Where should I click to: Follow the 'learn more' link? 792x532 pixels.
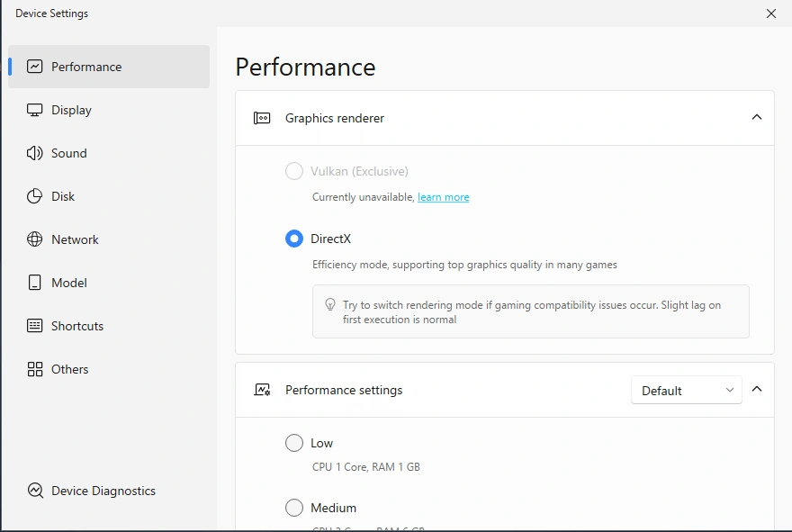(443, 197)
